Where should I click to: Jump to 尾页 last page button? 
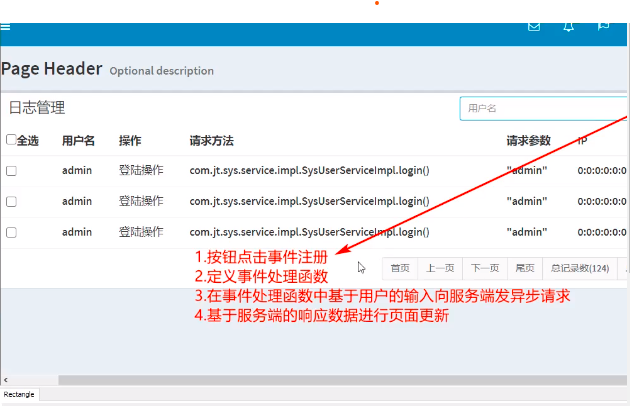[525, 268]
